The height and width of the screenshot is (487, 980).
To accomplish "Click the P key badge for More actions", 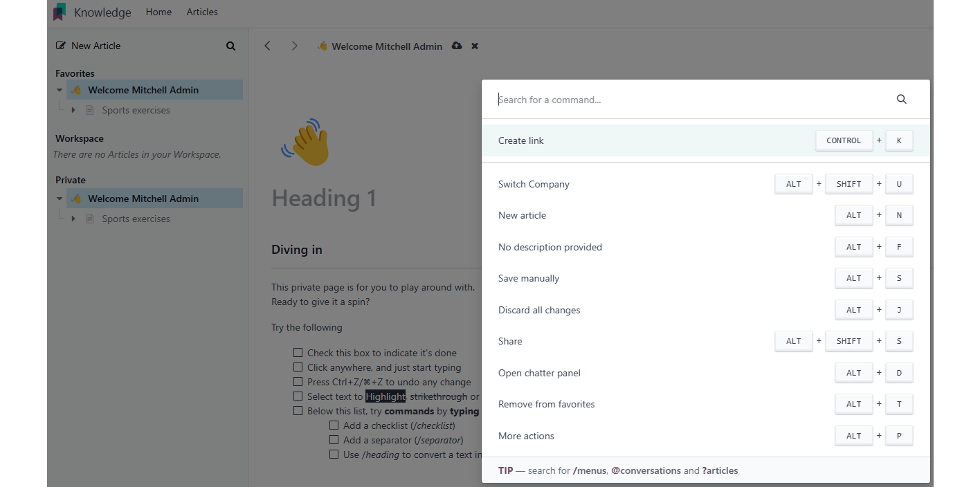I will click(899, 436).
